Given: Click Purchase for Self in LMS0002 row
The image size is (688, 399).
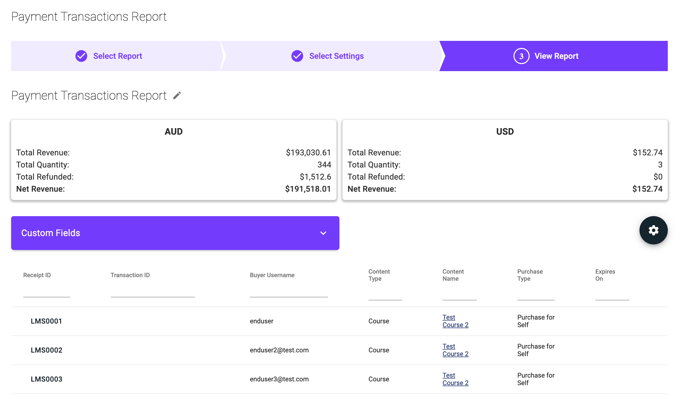Looking at the screenshot, I should [536, 350].
